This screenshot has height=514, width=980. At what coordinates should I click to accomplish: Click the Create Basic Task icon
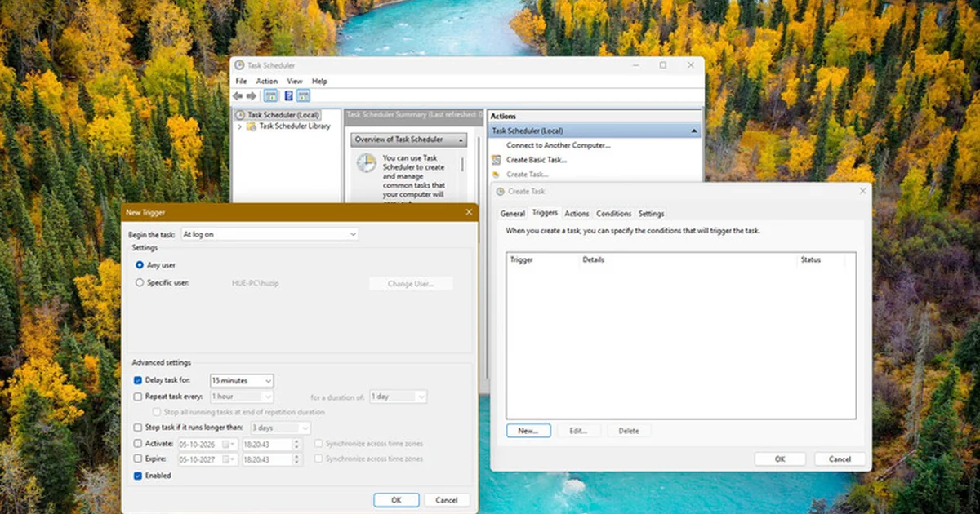tap(497, 160)
